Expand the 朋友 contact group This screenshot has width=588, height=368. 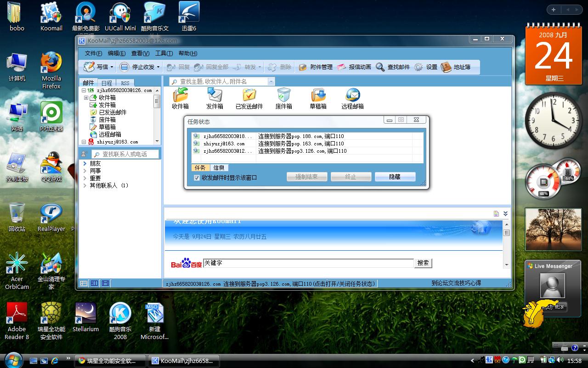tap(85, 164)
